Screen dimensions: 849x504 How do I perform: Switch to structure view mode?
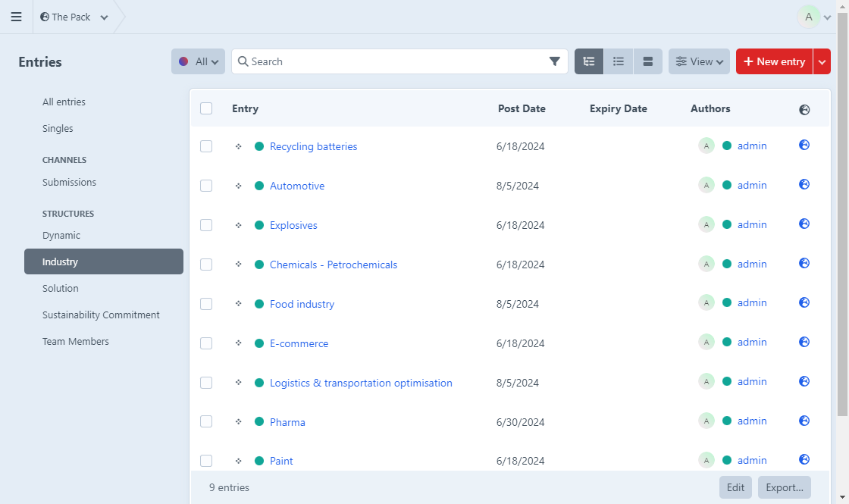tap(589, 61)
